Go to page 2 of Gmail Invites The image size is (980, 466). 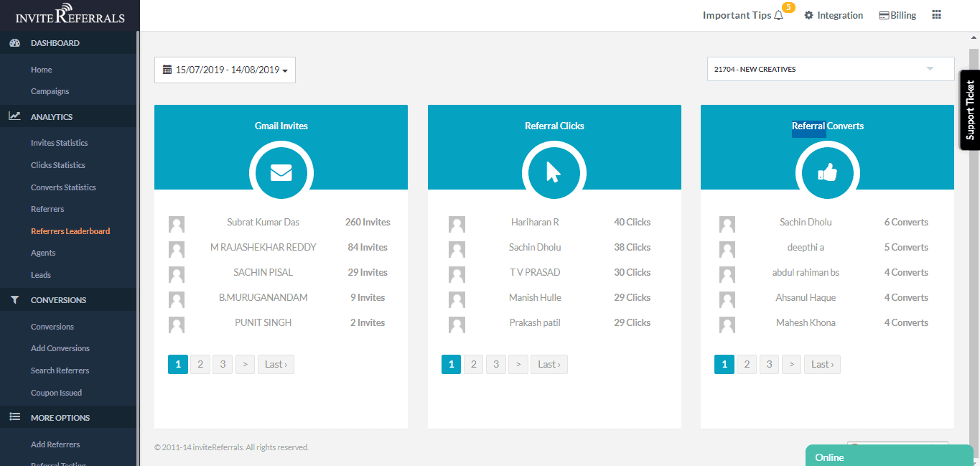coord(200,365)
